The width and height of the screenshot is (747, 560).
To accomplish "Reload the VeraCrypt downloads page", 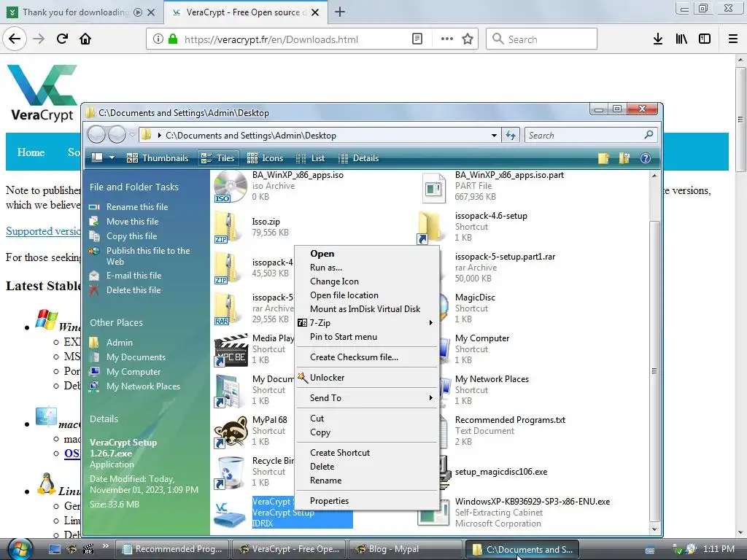I will (62, 39).
